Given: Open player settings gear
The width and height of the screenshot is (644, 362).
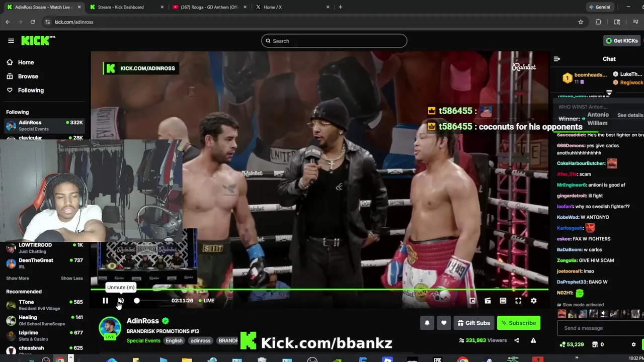Looking at the screenshot, I should (533, 301).
